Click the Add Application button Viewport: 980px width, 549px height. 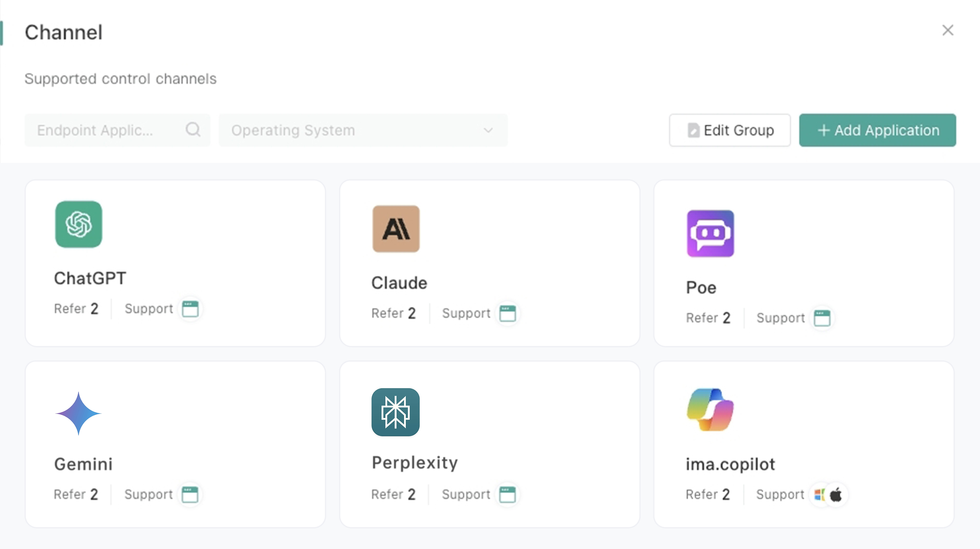[x=877, y=130]
